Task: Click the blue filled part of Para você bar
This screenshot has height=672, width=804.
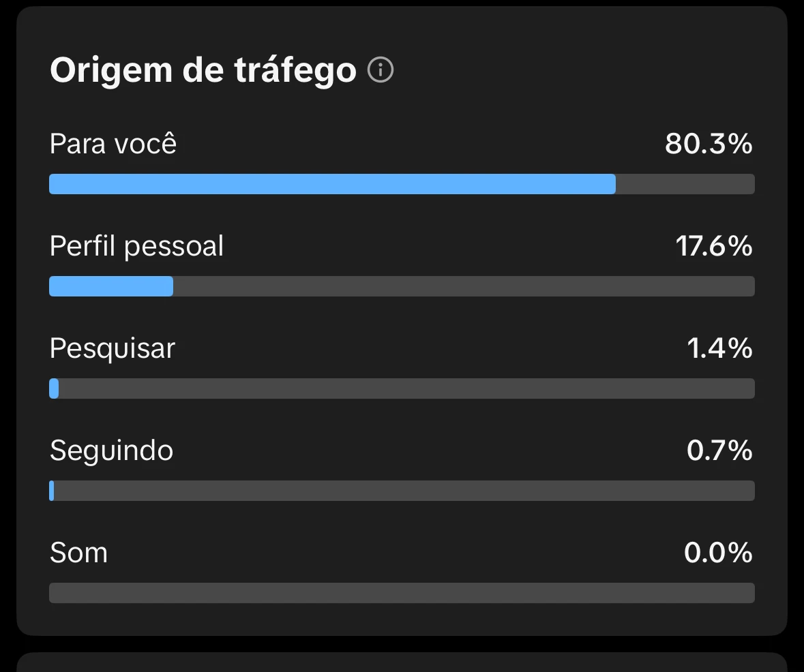Action: [332, 184]
